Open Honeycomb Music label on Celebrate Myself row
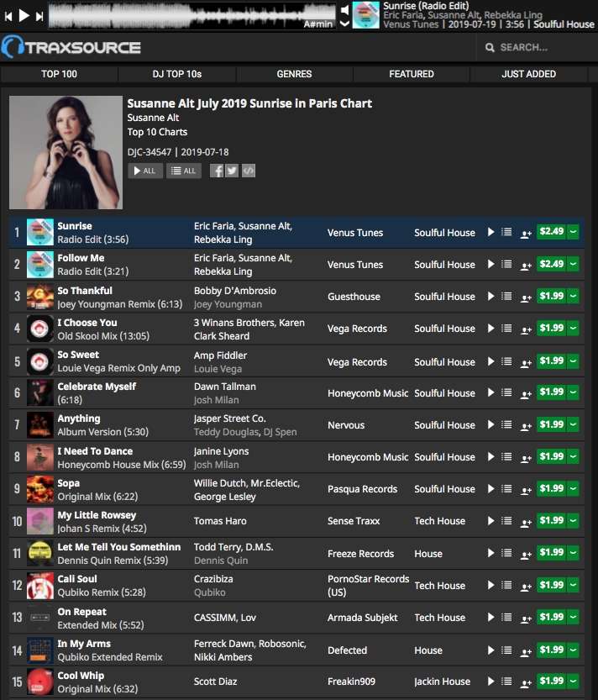Screen dimensions: 598x700 click(x=368, y=393)
